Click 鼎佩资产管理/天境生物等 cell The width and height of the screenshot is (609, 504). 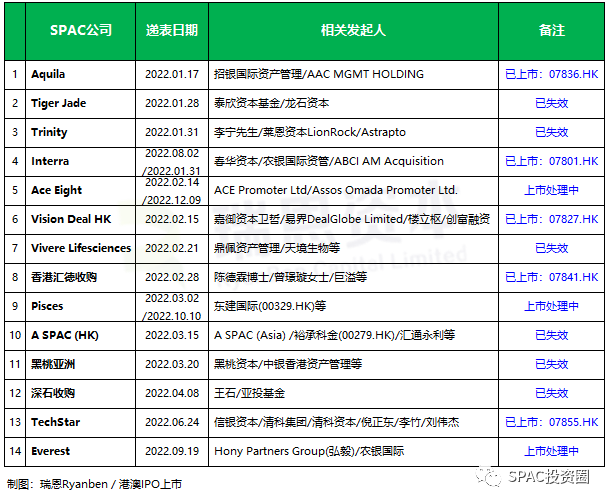(x=353, y=249)
